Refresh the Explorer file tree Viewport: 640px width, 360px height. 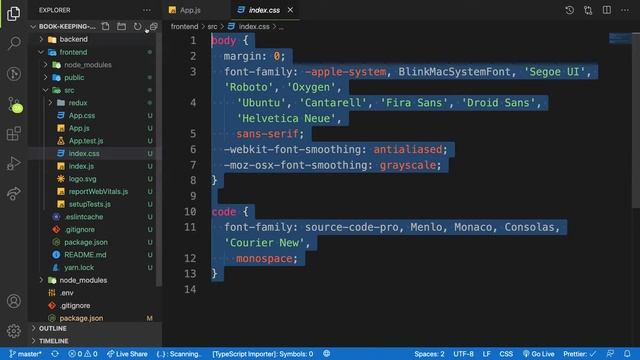click(x=138, y=27)
